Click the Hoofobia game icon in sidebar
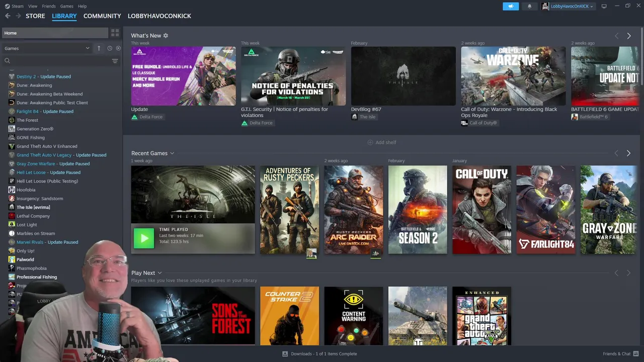The height and width of the screenshot is (362, 644). point(12,190)
